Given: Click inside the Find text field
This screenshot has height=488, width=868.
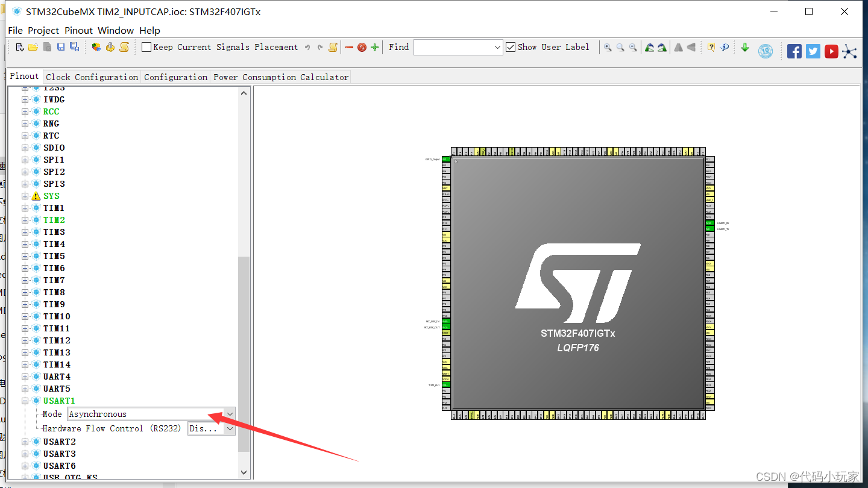Looking at the screenshot, I should point(453,47).
